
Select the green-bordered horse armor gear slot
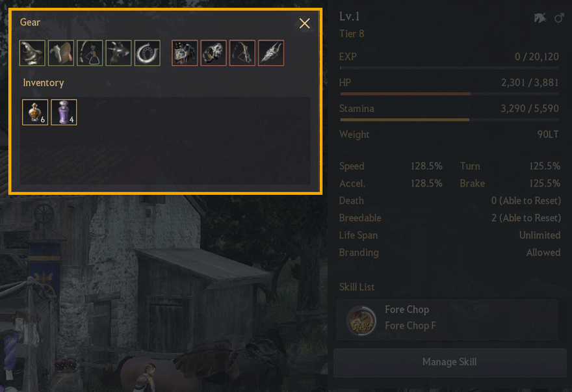point(118,53)
